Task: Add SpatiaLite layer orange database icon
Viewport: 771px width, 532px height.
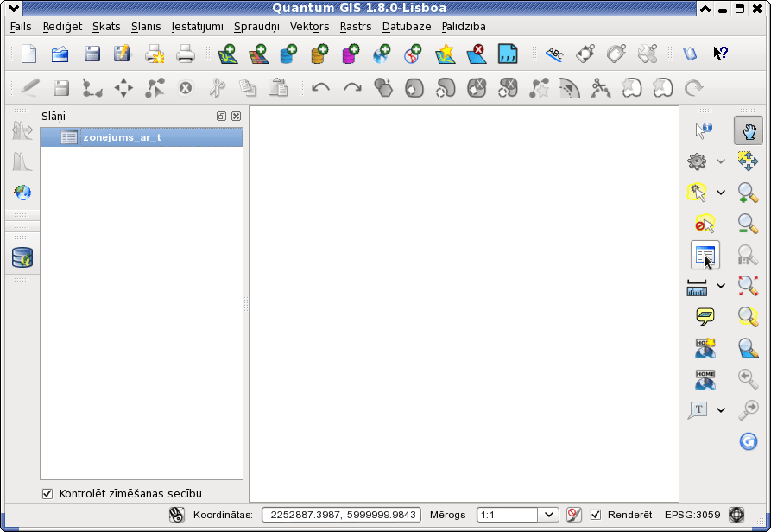Action: pos(319,54)
